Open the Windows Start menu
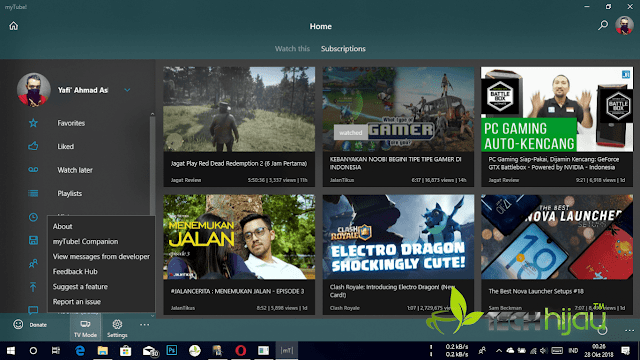The height and width of the screenshot is (360, 640). [x=11, y=351]
